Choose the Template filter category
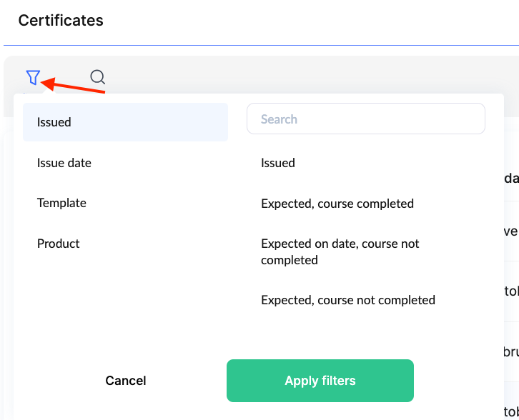This screenshot has height=420, width=519. pyautogui.click(x=61, y=203)
